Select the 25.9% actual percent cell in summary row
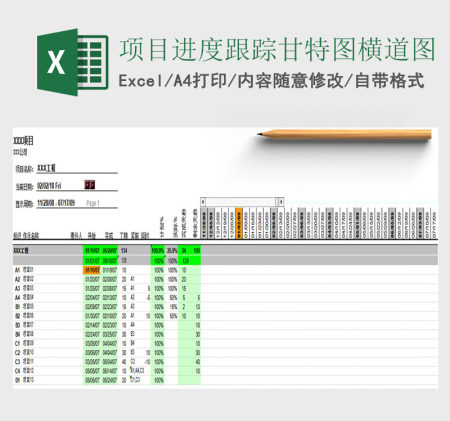The height and width of the screenshot is (421, 450). coord(172,250)
